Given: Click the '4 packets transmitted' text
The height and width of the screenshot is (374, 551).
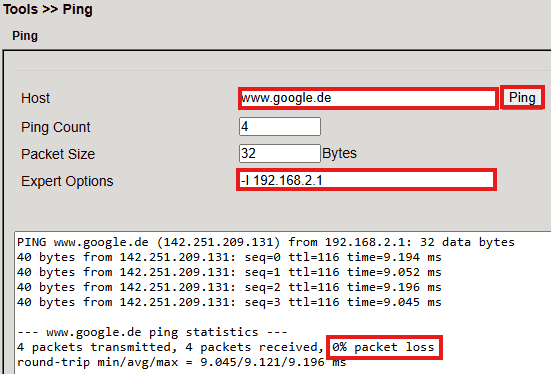Looking at the screenshot, I should [97, 347].
